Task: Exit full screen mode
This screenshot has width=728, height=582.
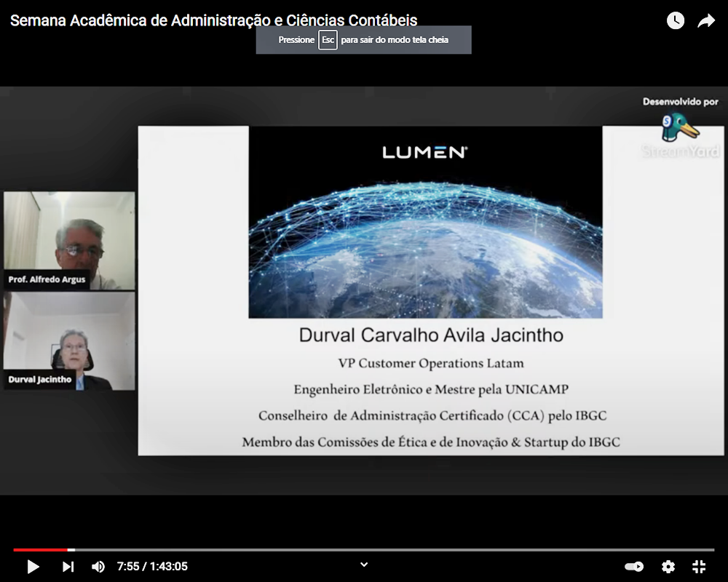Action: click(x=699, y=566)
